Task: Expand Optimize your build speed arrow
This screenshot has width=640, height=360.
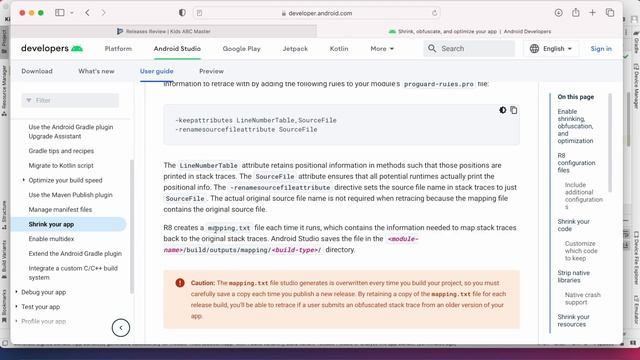Action: click(23, 180)
